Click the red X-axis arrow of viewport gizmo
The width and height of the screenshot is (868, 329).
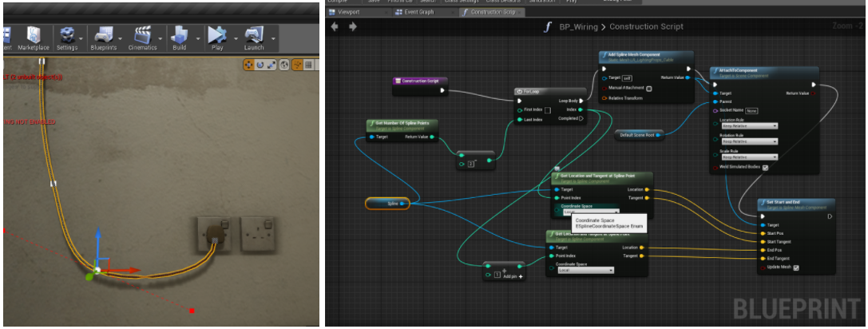coord(122,271)
